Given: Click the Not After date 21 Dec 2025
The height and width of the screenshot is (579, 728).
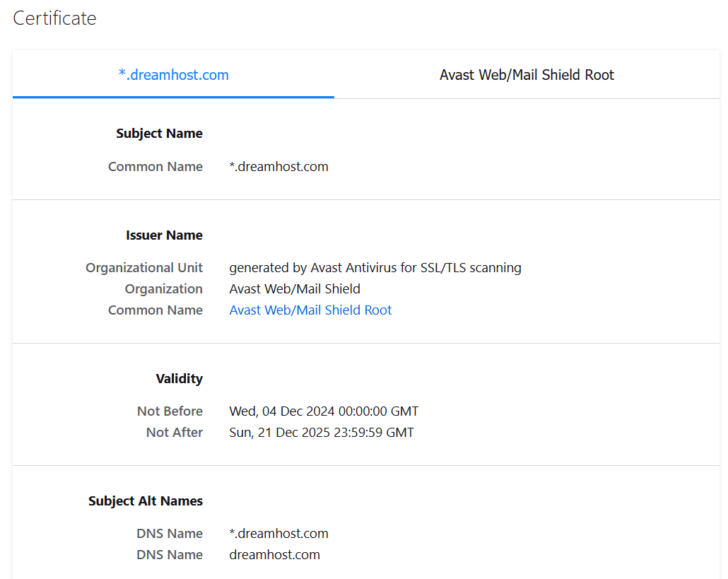Looking at the screenshot, I should (x=322, y=433).
